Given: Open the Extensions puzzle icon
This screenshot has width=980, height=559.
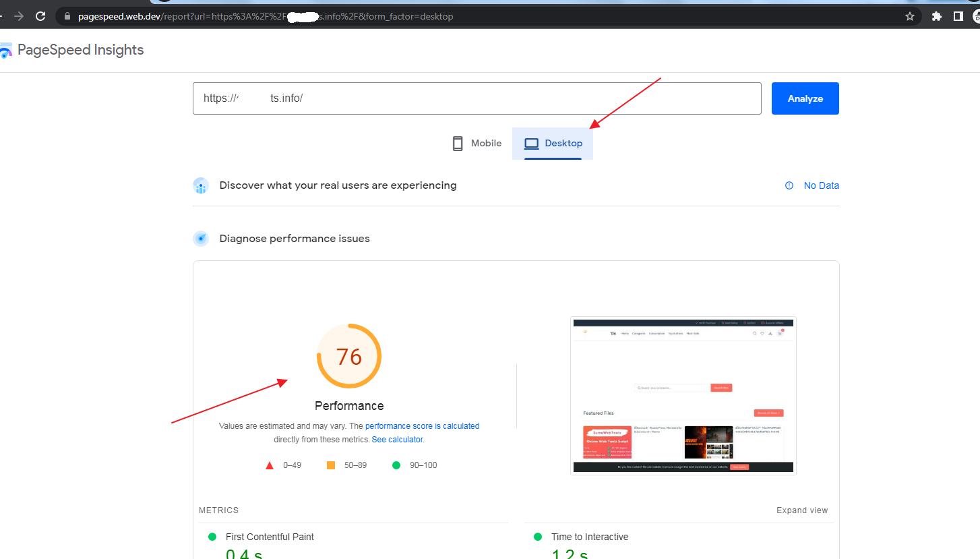Looking at the screenshot, I should [x=936, y=16].
